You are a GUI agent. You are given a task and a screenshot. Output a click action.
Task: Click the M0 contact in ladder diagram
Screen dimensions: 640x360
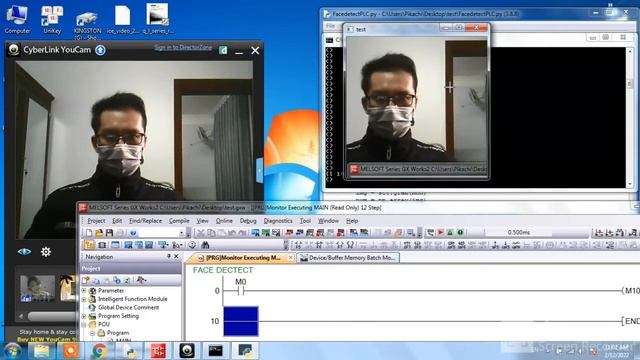[240, 291]
